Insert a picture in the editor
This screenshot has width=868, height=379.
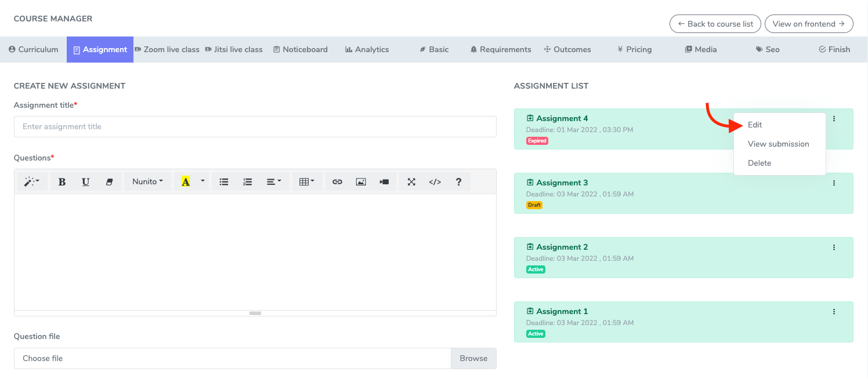[x=361, y=182]
